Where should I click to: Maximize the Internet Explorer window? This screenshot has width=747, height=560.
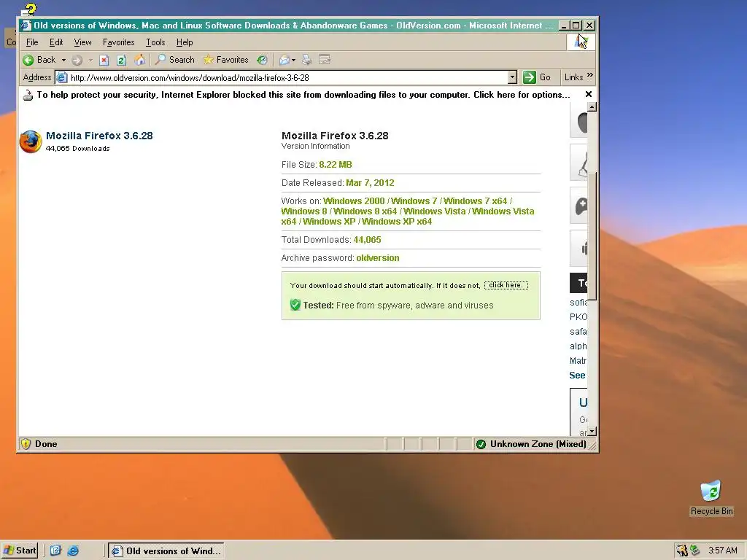(576, 26)
